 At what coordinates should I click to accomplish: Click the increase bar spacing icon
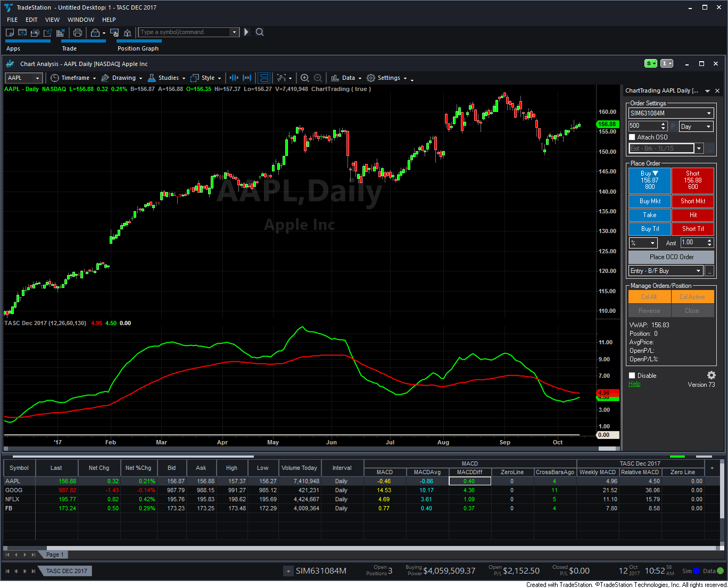coord(248,78)
